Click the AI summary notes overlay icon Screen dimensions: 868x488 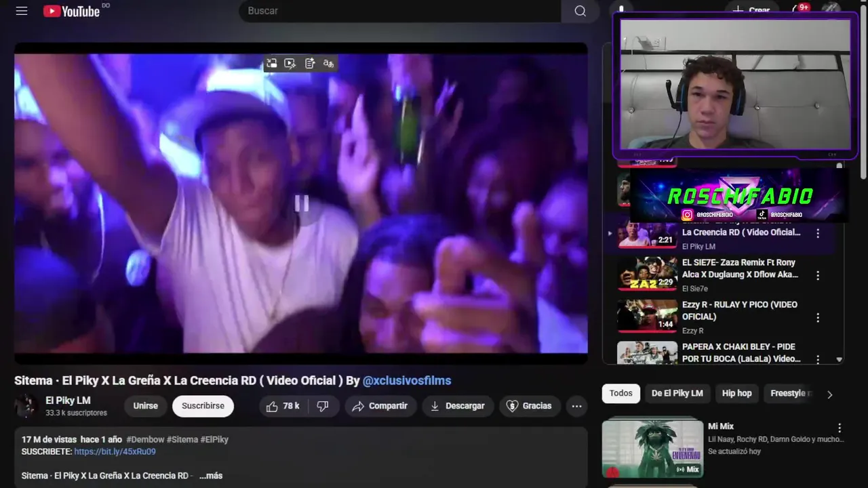[310, 63]
